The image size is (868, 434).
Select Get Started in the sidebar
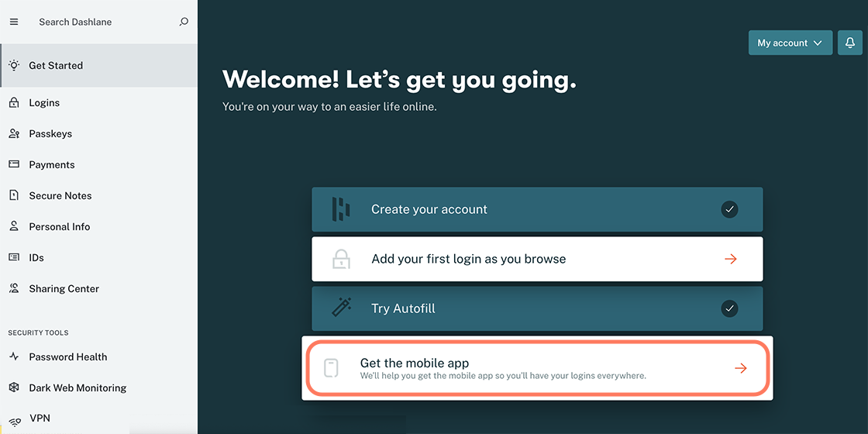point(98,65)
